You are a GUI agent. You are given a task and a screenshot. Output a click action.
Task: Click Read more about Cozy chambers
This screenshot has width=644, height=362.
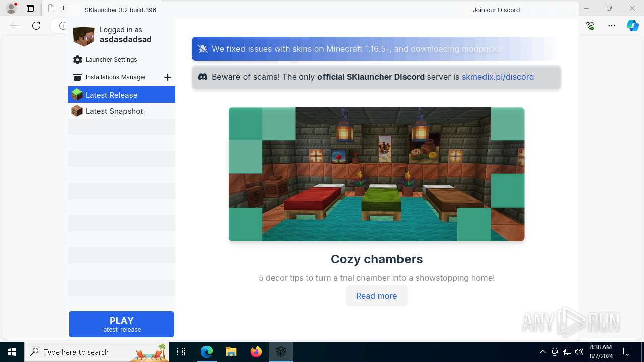[x=376, y=296]
